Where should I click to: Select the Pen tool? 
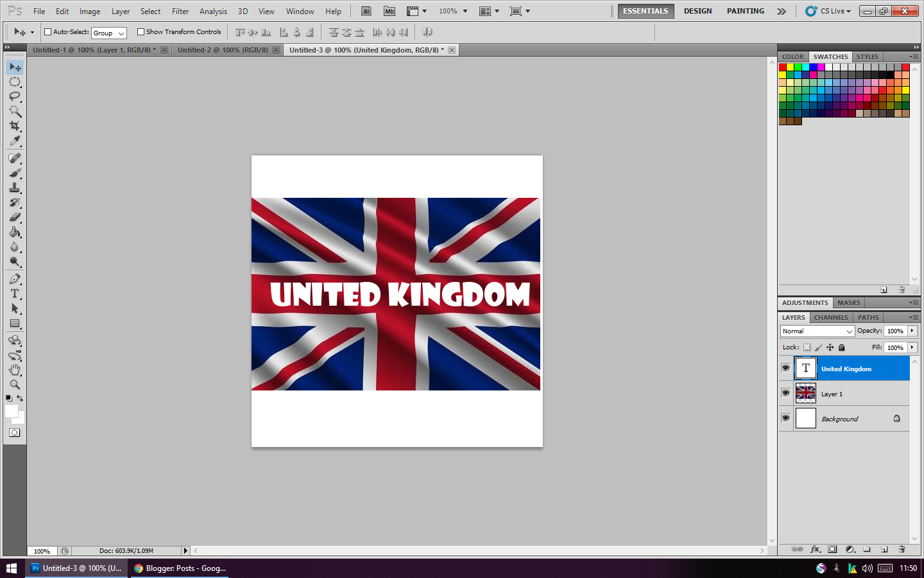click(15, 279)
